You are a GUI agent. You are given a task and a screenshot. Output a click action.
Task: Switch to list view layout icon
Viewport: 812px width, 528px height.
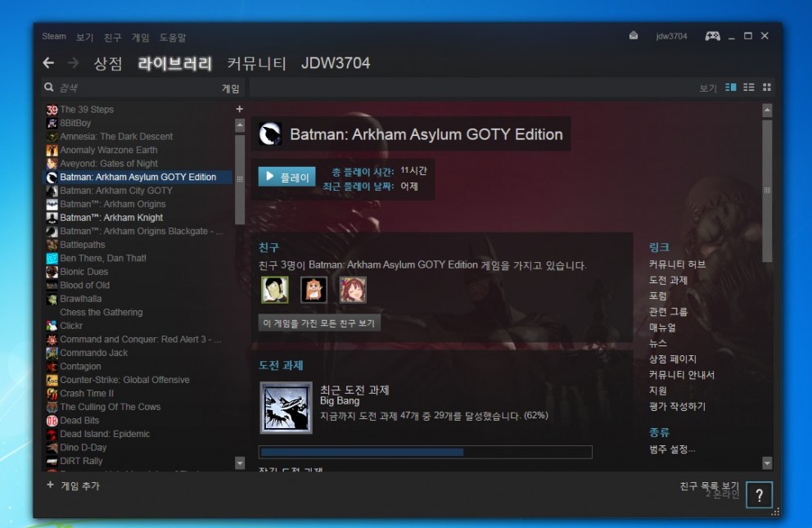(749, 88)
